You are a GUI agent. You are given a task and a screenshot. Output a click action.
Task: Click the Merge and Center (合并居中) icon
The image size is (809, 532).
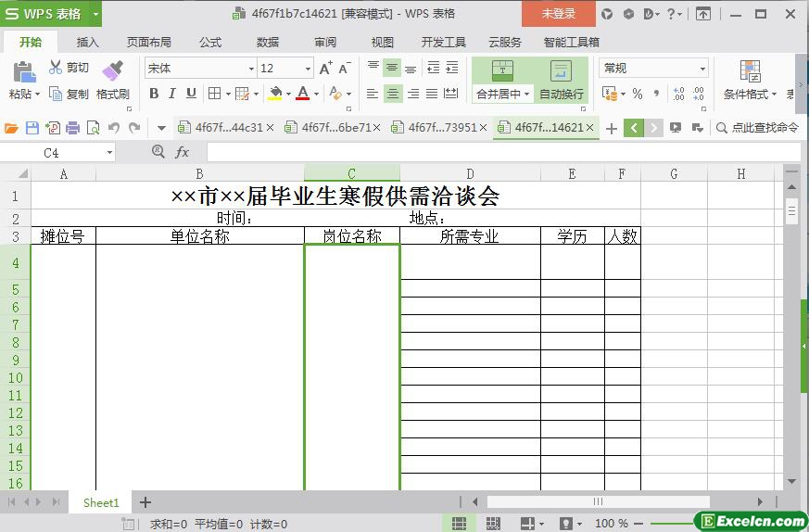pos(502,71)
